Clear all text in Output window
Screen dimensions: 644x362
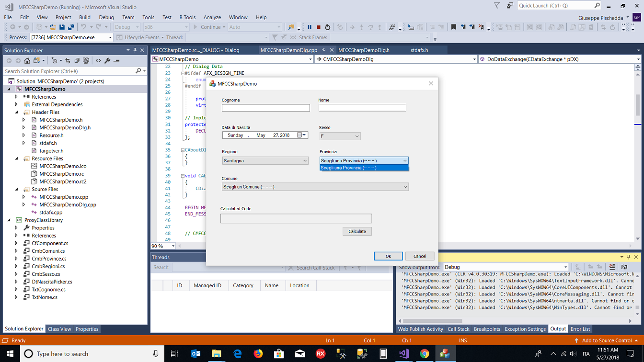[x=612, y=267]
